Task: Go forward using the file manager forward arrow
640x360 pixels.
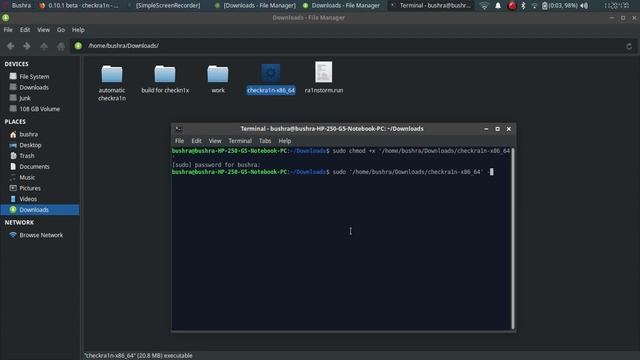Action: 27,46
